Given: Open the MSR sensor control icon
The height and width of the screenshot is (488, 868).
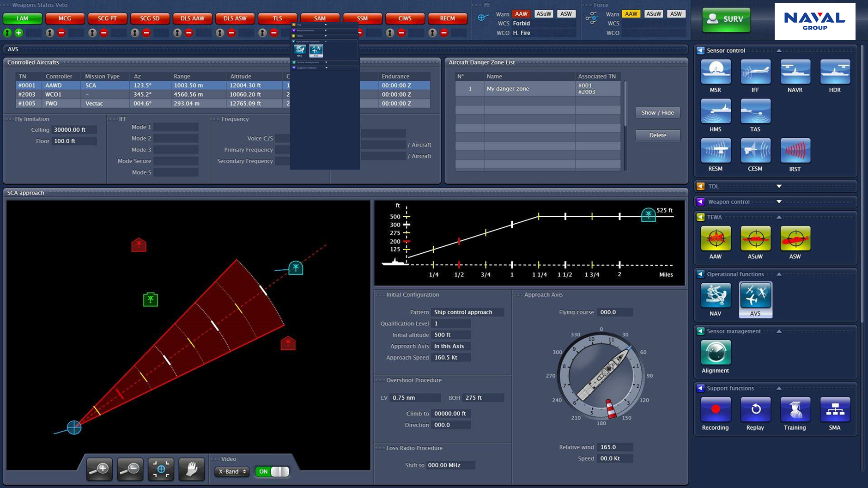Looking at the screenshot, I should [x=715, y=72].
